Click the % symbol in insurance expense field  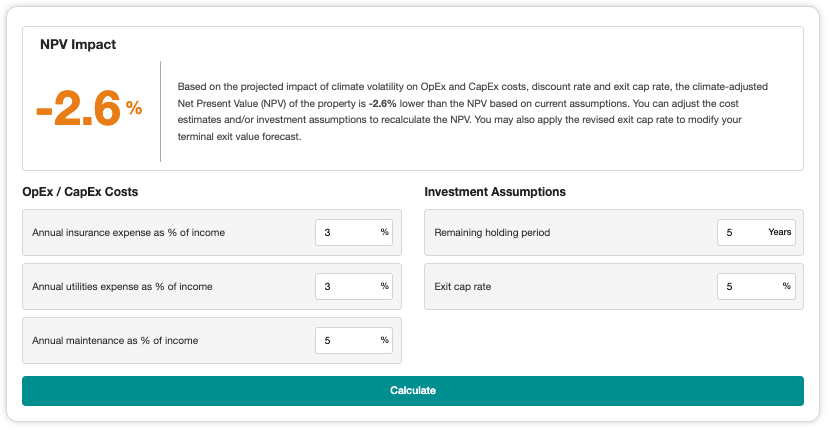pos(385,233)
